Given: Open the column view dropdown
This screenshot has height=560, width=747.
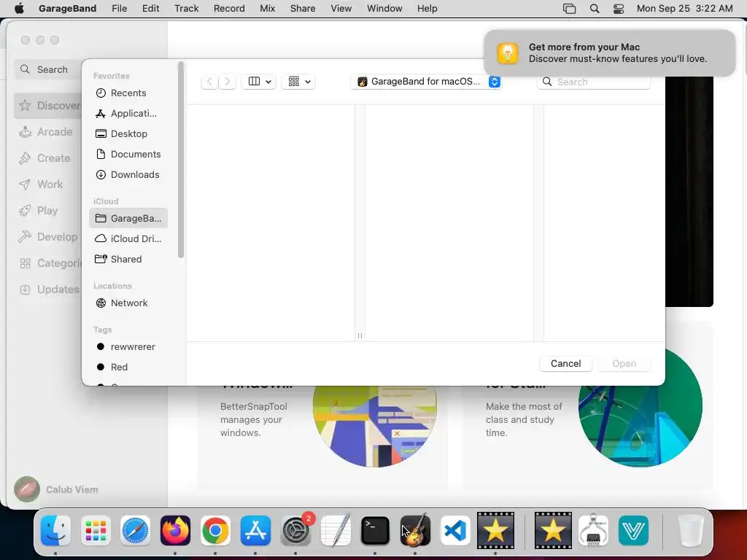Looking at the screenshot, I should 259,82.
